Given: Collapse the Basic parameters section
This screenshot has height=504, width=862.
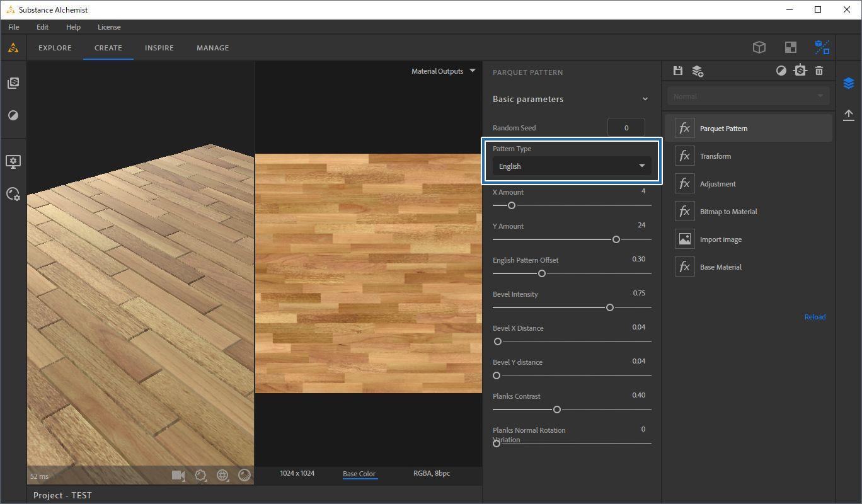Looking at the screenshot, I should 645,100.
